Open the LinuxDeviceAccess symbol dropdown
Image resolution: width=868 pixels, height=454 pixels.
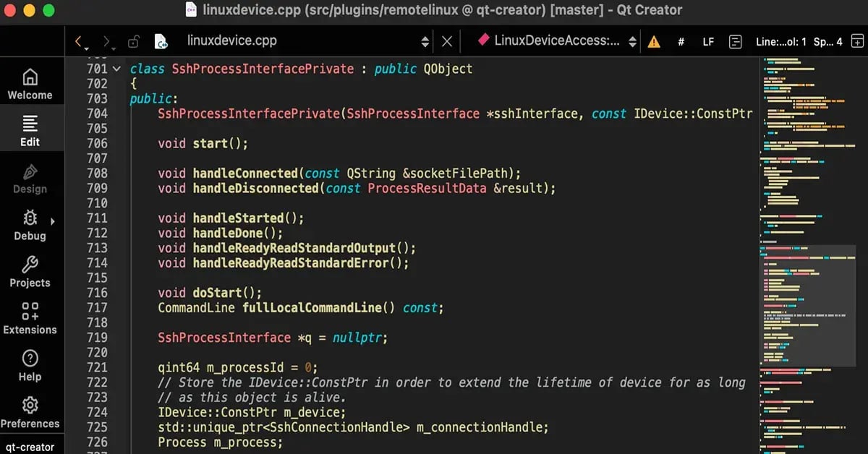coord(557,41)
